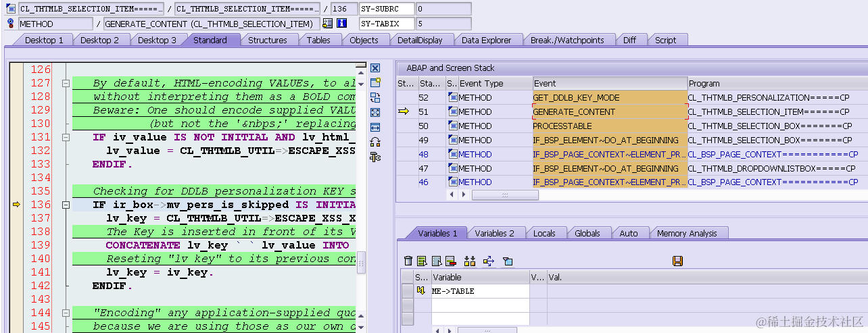Click the METHOD icon in stack row 49
868x333 pixels.
click(452, 140)
